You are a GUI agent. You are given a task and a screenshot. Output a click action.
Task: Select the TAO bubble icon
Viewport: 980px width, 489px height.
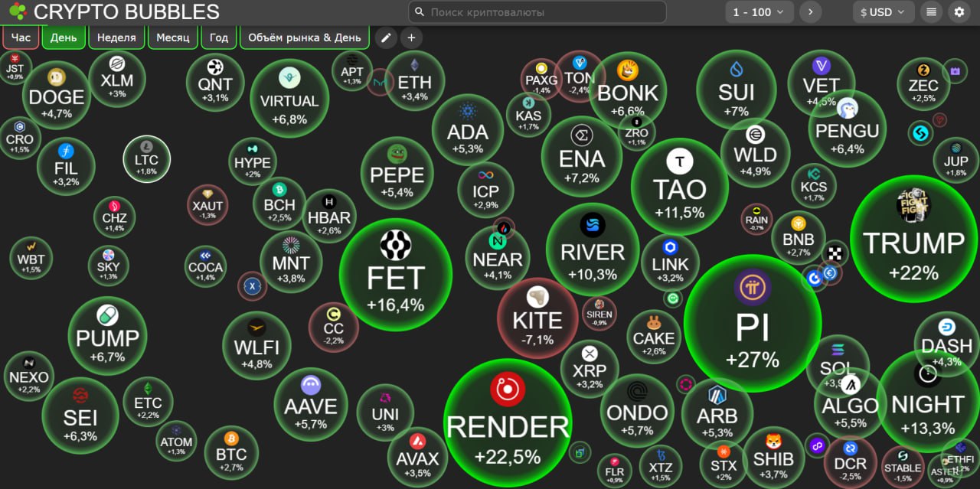[679, 161]
